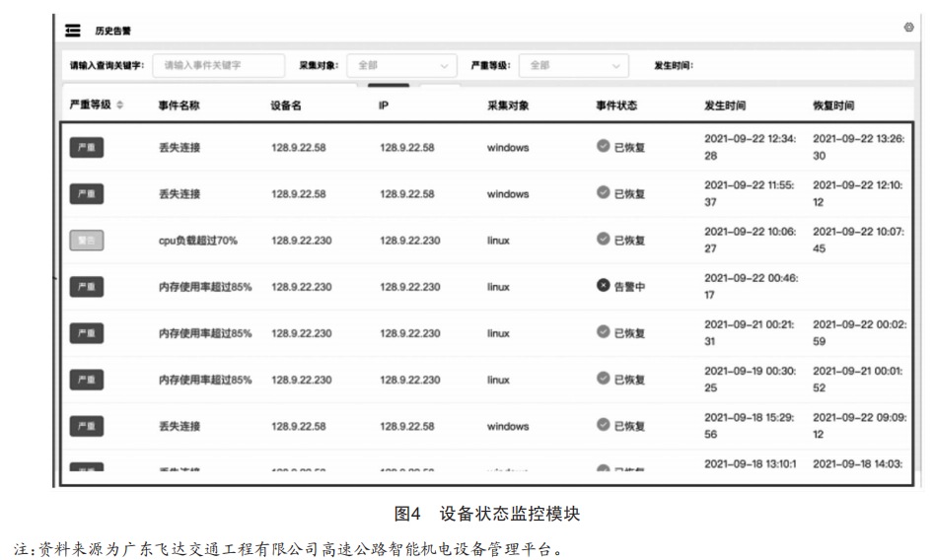Click the 发生时间 filter label

pyautogui.click(x=674, y=66)
